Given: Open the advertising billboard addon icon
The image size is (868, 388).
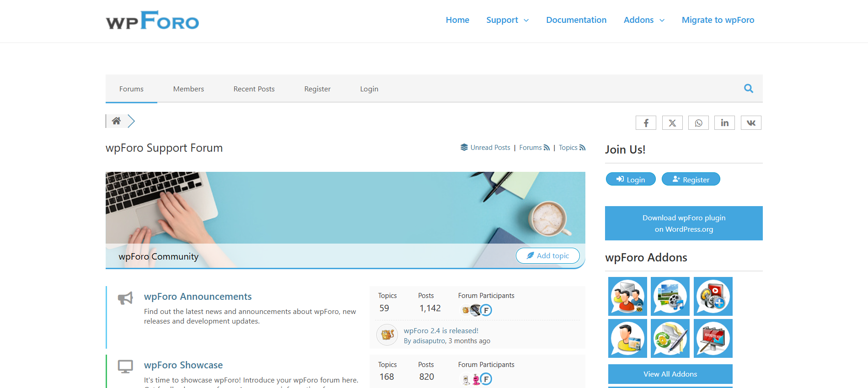Looking at the screenshot, I should [713, 338].
